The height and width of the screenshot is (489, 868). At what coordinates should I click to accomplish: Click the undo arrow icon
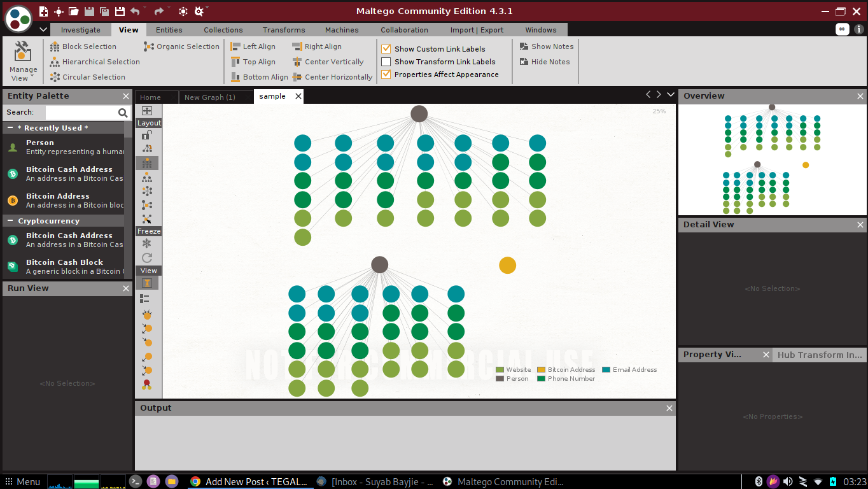(134, 11)
